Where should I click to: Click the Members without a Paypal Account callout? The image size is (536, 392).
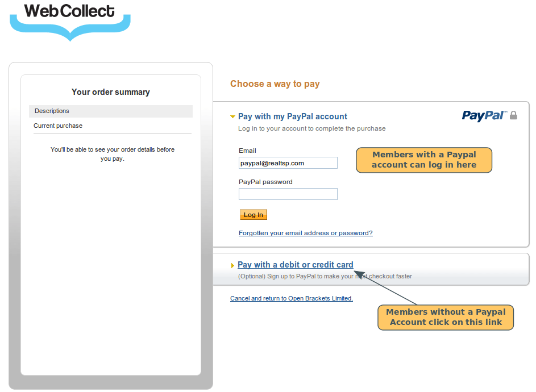point(446,317)
